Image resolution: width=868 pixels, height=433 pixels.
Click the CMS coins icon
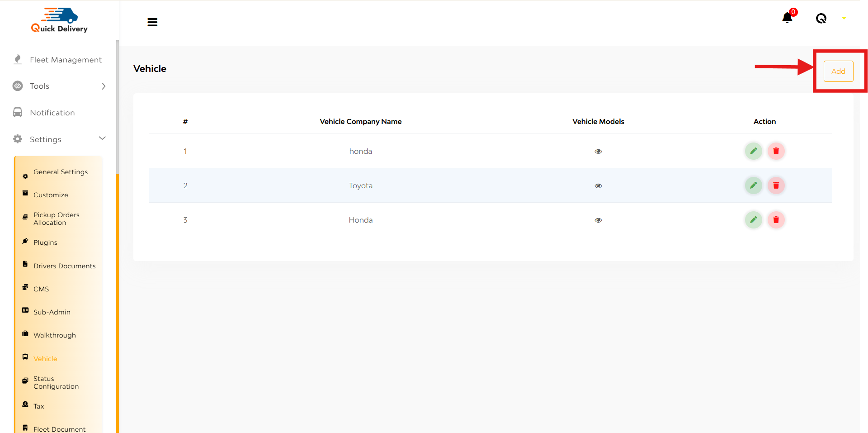click(x=25, y=287)
